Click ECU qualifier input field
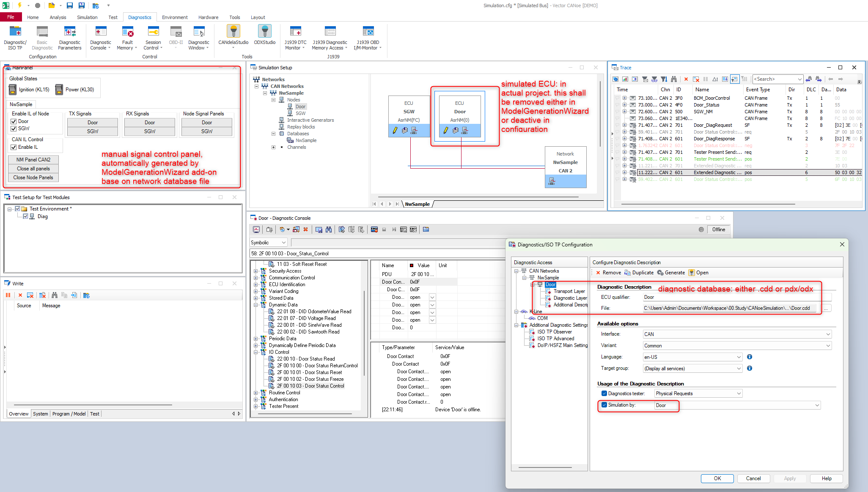 tap(737, 298)
